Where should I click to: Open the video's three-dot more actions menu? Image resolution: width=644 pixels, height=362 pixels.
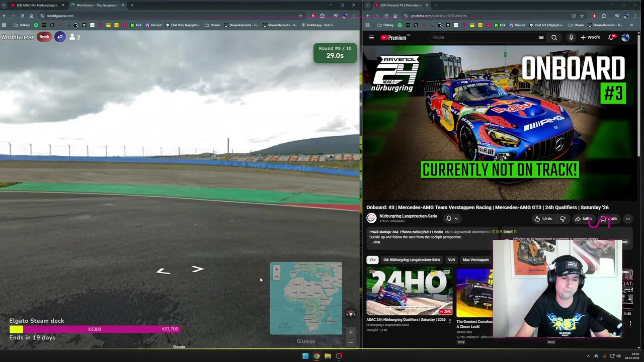628,219
